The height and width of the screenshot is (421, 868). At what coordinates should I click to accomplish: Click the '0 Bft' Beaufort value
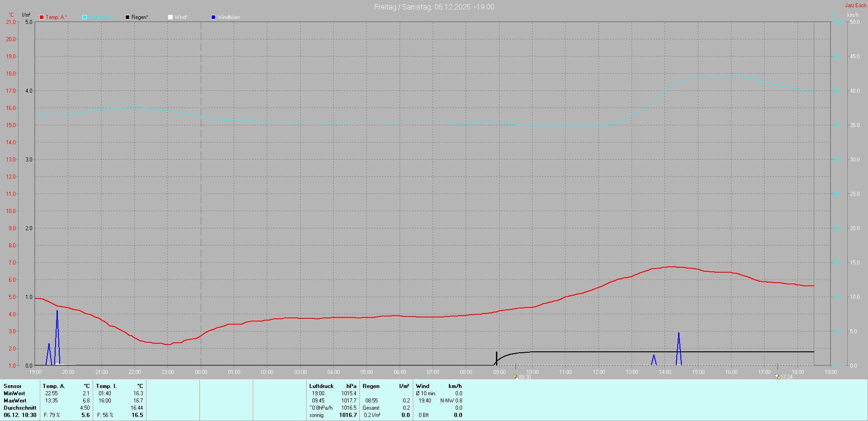pyautogui.click(x=424, y=415)
